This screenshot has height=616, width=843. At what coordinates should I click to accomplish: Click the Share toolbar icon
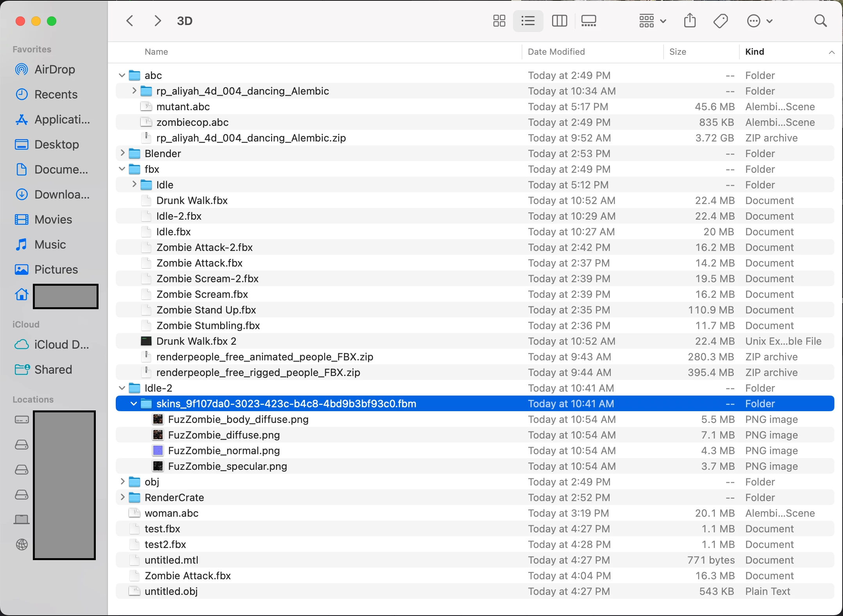[690, 21]
